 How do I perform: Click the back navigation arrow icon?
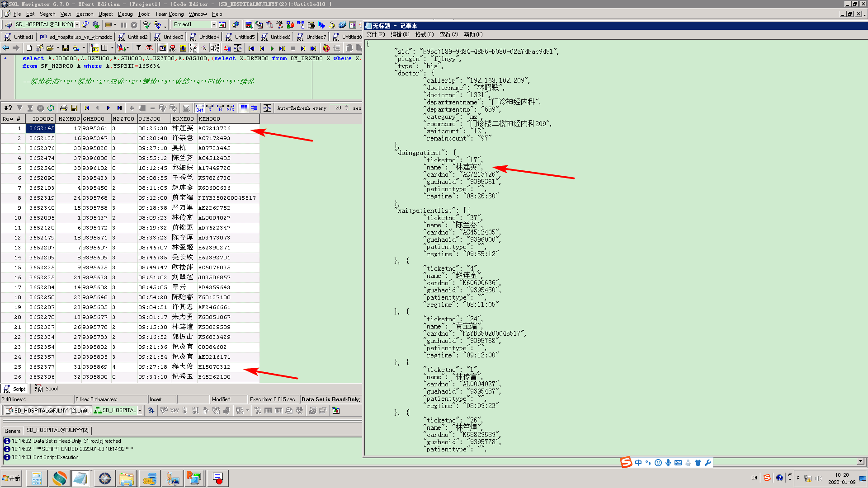(x=6, y=48)
